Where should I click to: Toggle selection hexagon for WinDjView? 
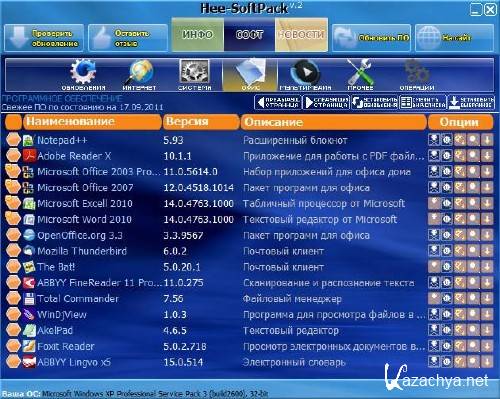pyautogui.click(x=13, y=314)
